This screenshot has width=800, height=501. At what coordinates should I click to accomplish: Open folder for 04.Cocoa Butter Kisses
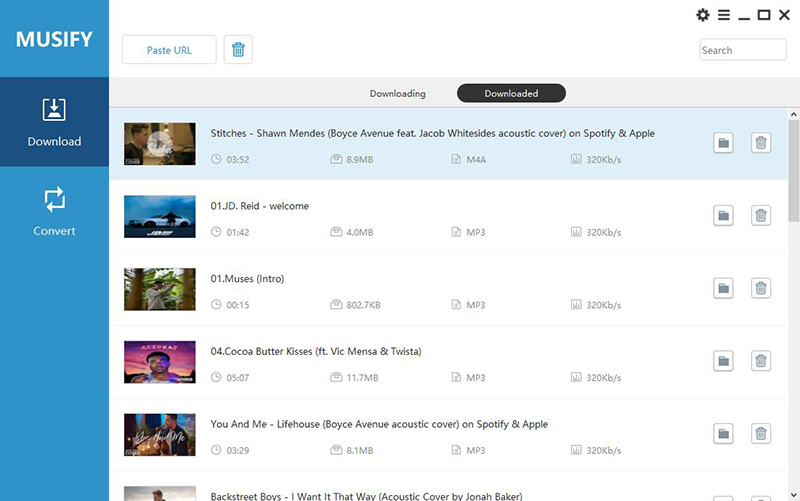click(723, 361)
